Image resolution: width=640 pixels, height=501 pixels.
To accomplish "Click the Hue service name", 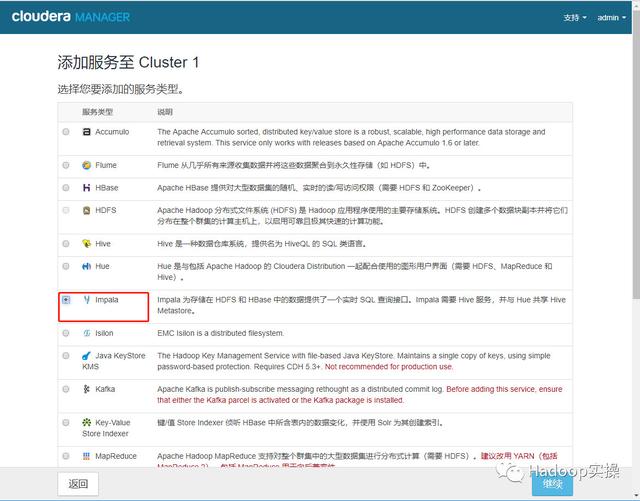I will (x=102, y=266).
